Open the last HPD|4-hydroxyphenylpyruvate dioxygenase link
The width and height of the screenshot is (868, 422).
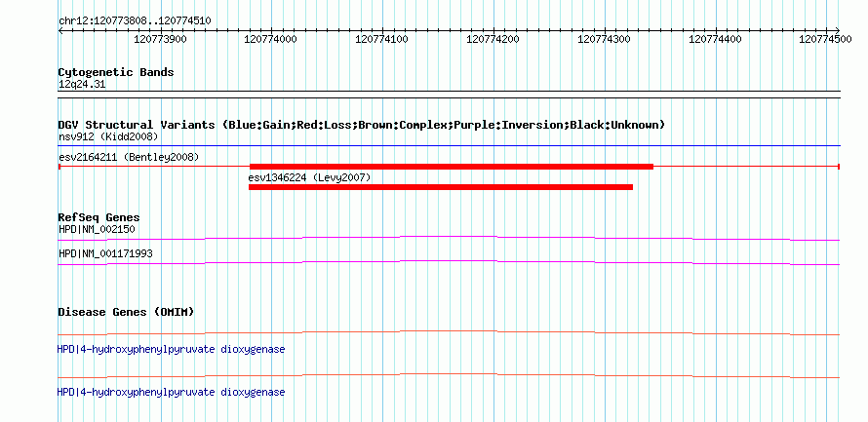(171, 392)
